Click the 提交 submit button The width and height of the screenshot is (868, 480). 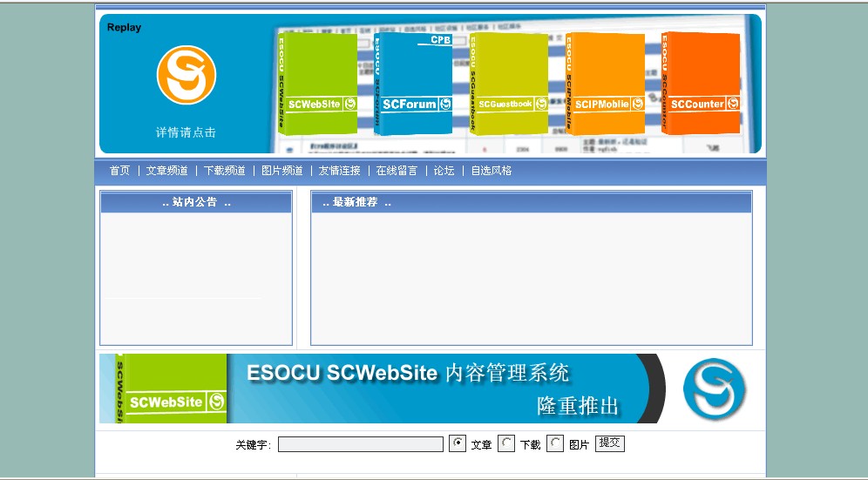[609, 443]
